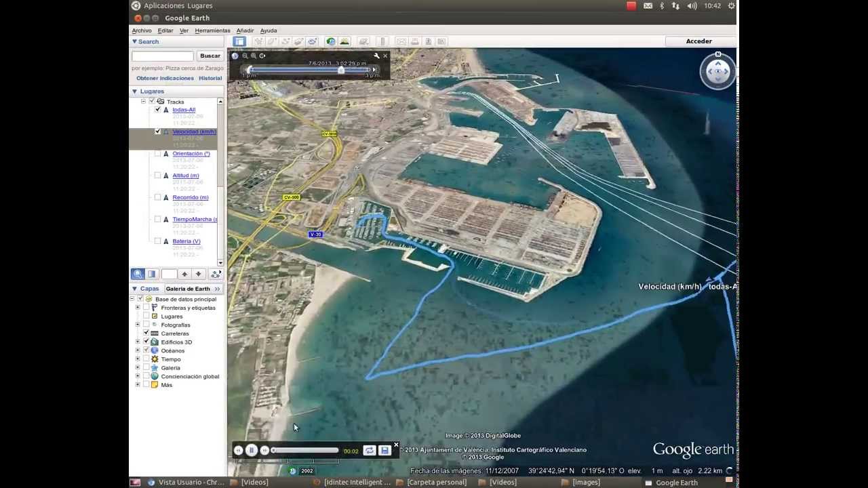Click the save image toolbar icon
This screenshot has width=868, height=488.
[429, 41]
